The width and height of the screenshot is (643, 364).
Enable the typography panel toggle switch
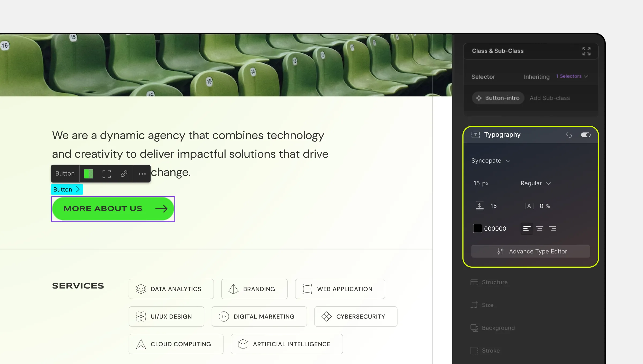(585, 135)
